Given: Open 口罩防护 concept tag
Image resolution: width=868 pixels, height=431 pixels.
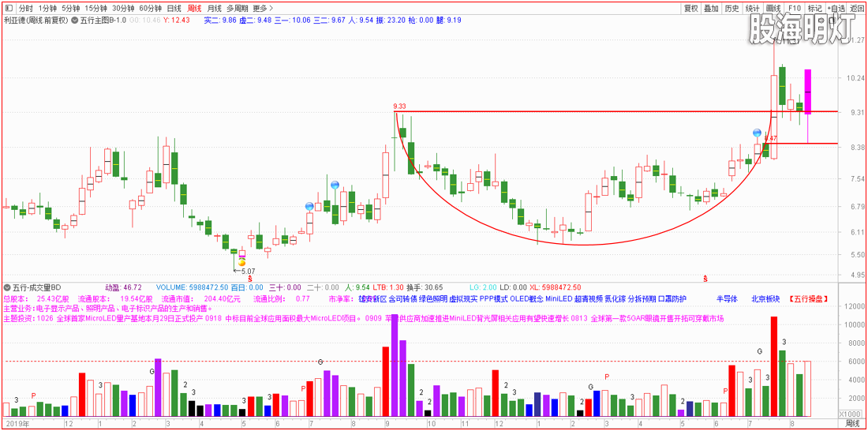Looking at the screenshot, I should click(672, 299).
